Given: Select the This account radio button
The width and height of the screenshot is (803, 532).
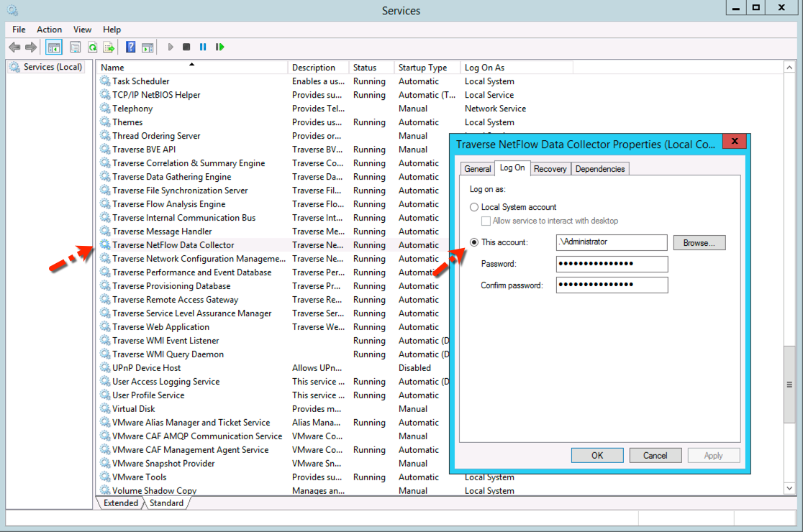Looking at the screenshot, I should click(x=474, y=242).
